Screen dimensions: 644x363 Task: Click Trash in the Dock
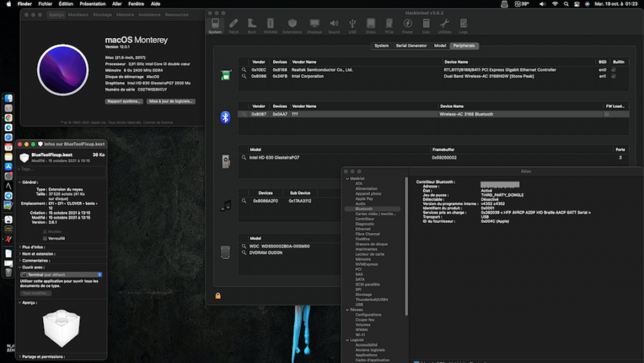[x=8, y=273]
